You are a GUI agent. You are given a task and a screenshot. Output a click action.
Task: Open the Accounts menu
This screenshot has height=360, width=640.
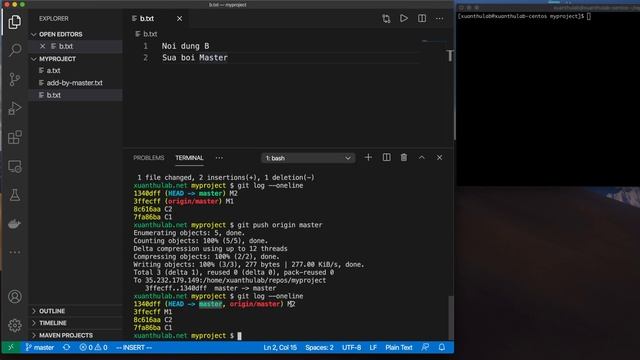15,296
